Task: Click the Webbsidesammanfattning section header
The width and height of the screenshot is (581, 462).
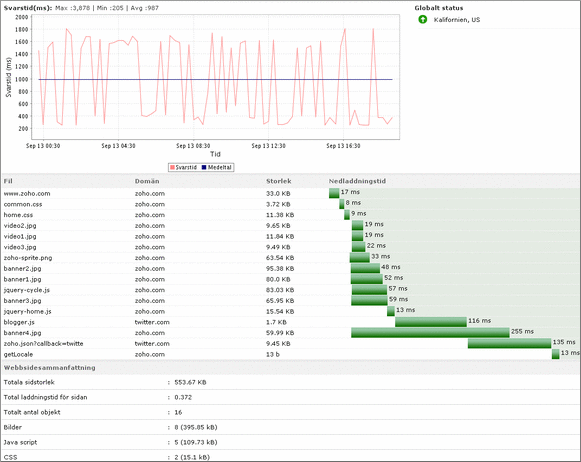Action: coord(50,368)
